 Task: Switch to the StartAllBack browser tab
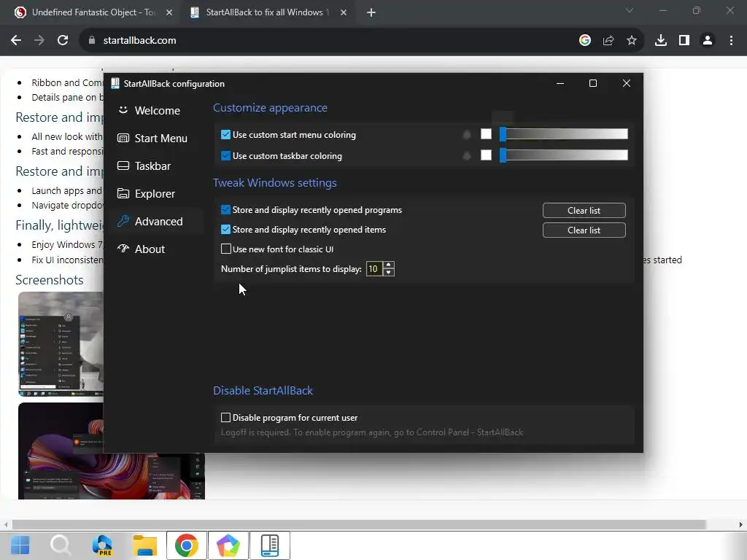click(x=267, y=12)
